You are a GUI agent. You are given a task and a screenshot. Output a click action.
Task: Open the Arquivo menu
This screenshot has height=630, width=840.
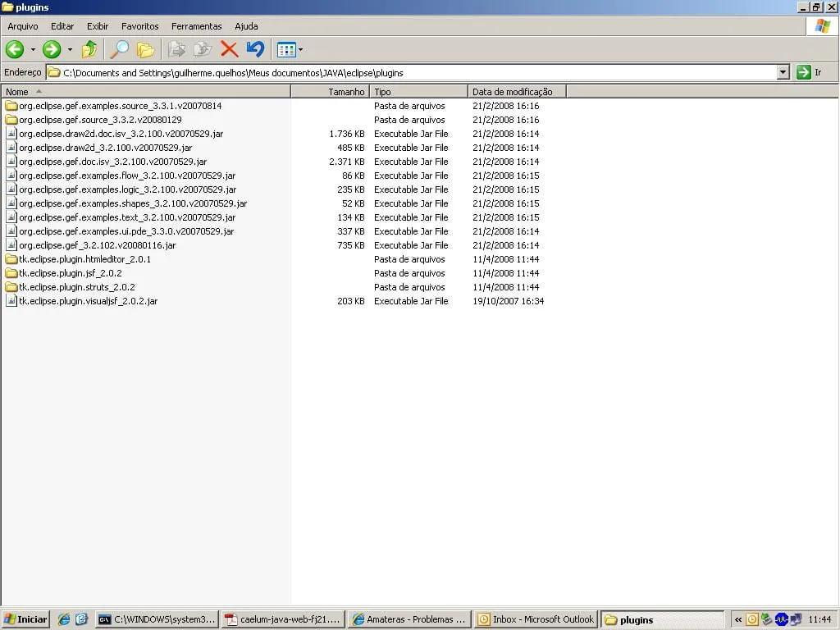coord(22,26)
